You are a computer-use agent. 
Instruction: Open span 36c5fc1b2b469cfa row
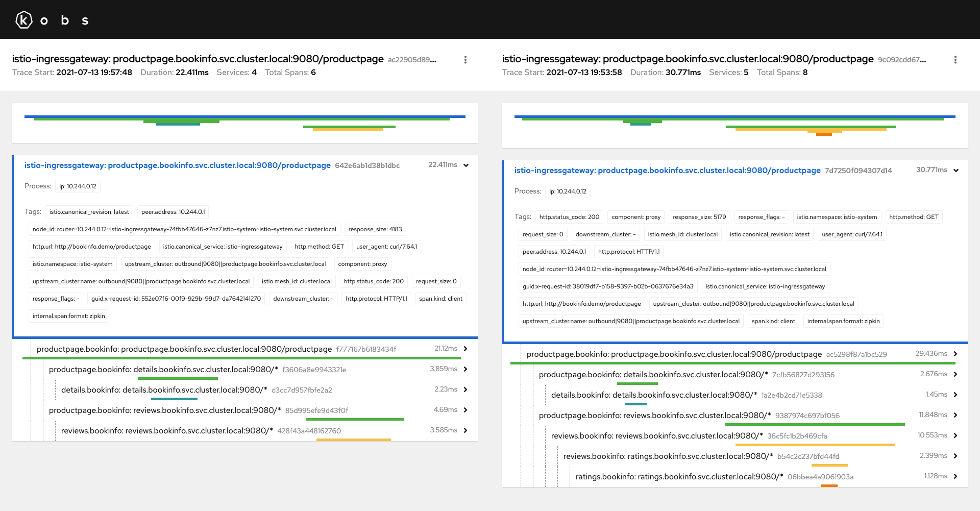click(735, 435)
